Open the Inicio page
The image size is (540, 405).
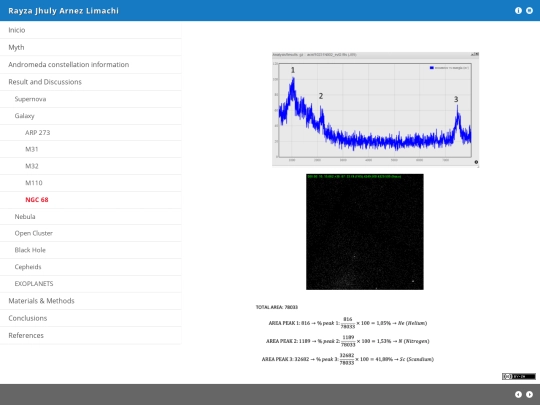(91, 30)
